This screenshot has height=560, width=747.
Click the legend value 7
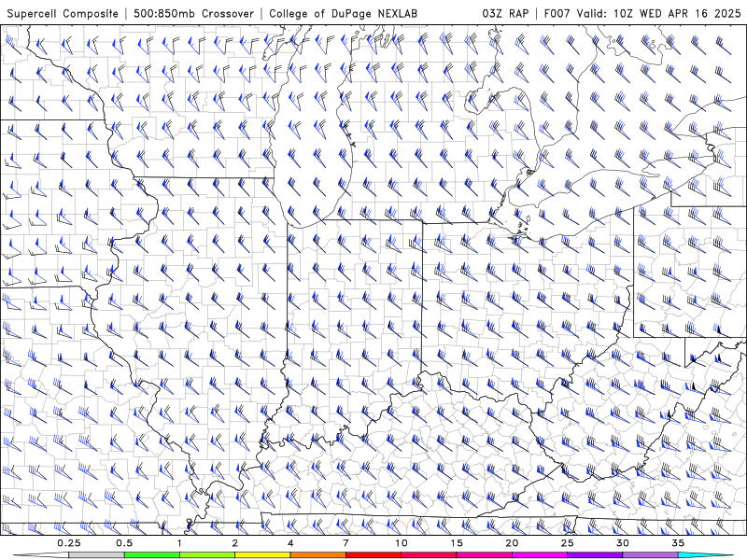tap(345, 543)
